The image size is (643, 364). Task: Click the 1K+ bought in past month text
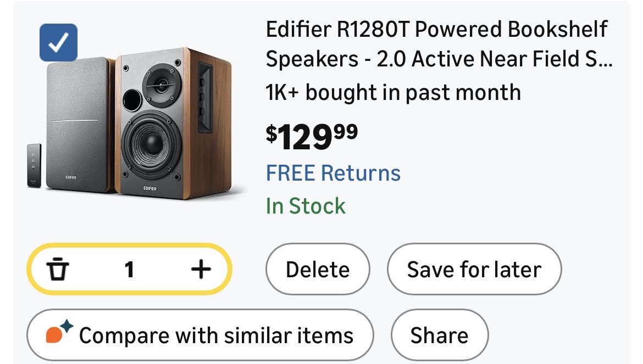(393, 92)
